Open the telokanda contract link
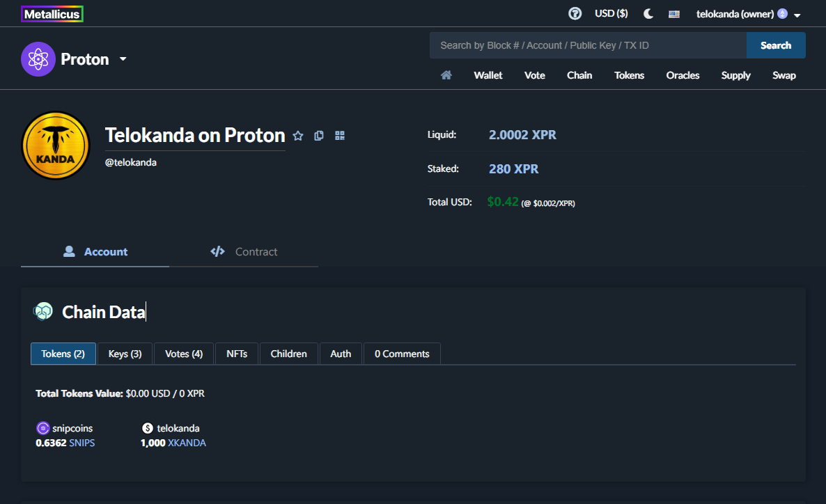 (178, 428)
